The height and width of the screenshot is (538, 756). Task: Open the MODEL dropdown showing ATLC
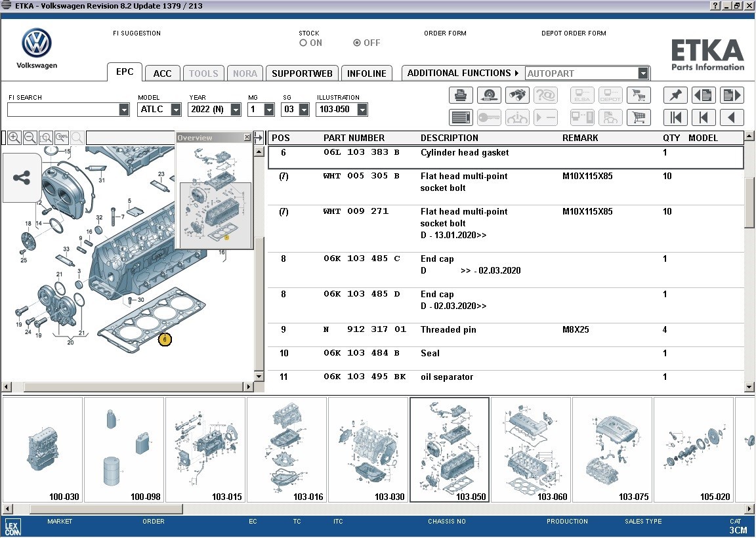point(177,110)
